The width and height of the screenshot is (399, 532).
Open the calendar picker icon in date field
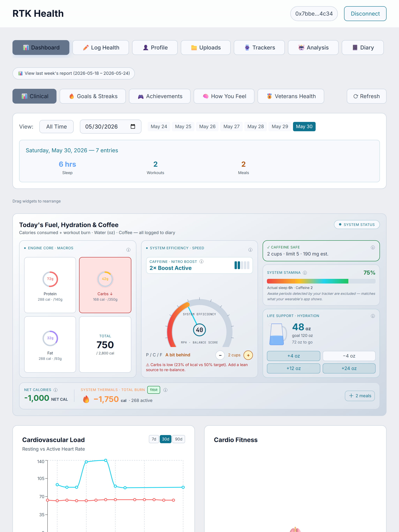(133, 127)
